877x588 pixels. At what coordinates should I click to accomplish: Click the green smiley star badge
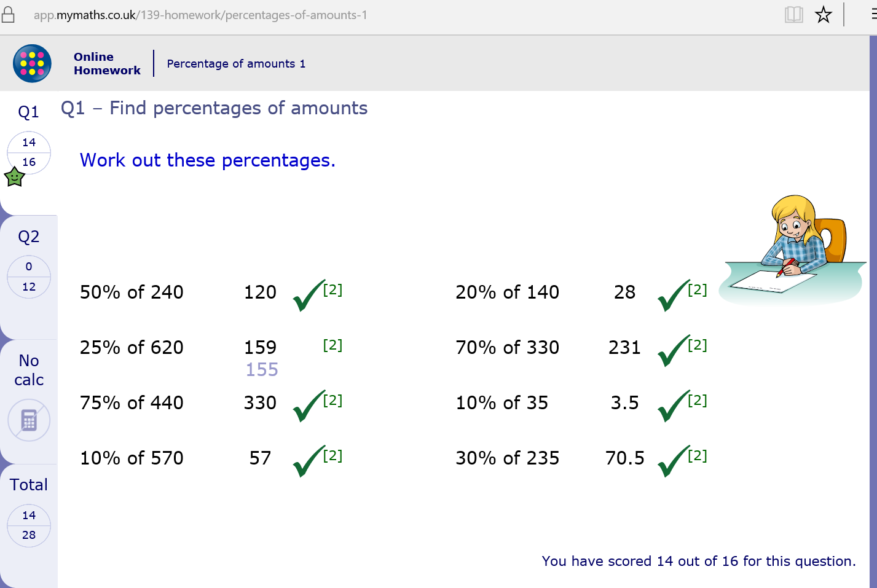point(14,177)
